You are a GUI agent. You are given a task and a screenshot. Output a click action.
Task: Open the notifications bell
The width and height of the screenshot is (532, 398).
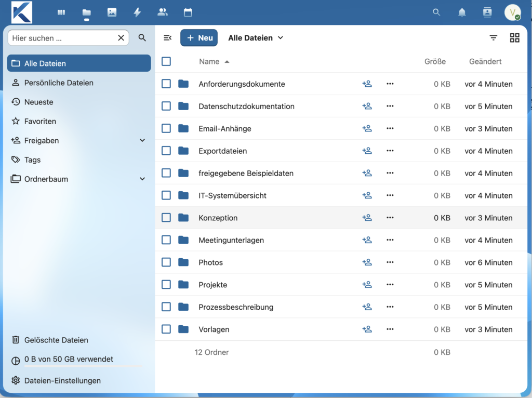462,12
